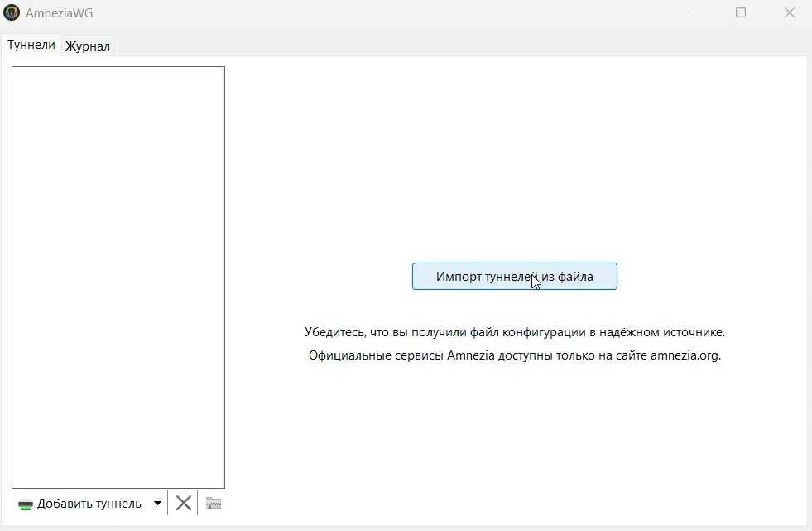Click the Добавить туннель button label
Image resolution: width=812 pixels, height=531 pixels.
click(89, 504)
